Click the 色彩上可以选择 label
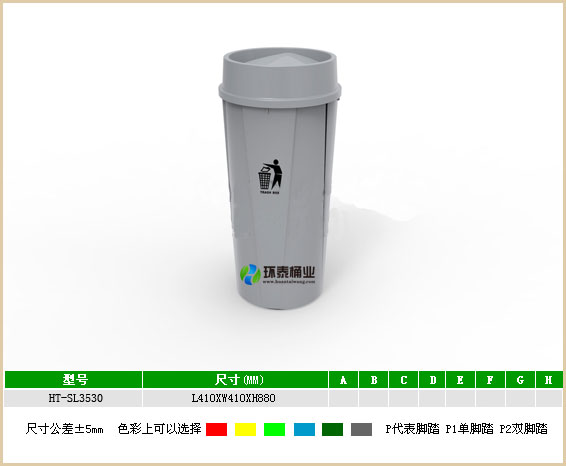566x466 pixels. 159,429
